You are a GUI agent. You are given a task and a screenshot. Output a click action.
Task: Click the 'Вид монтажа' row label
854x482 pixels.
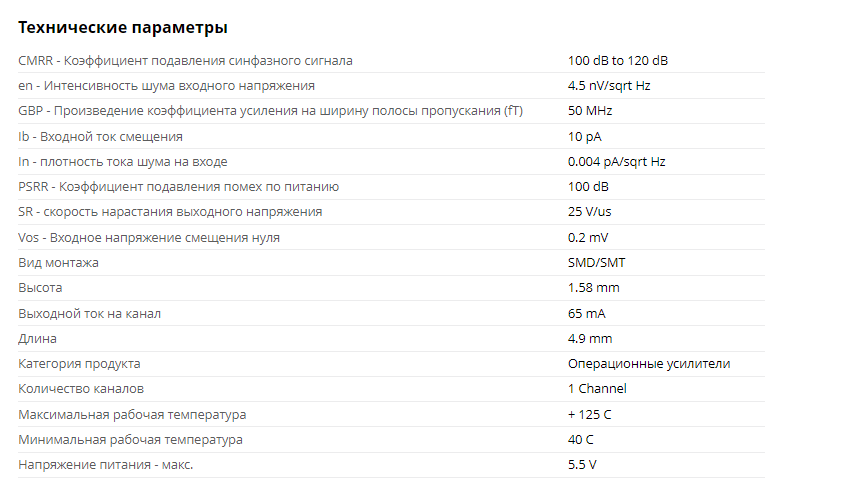tap(58, 263)
